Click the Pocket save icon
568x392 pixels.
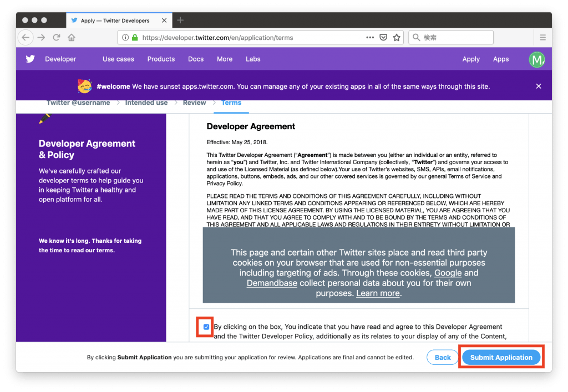[383, 38]
